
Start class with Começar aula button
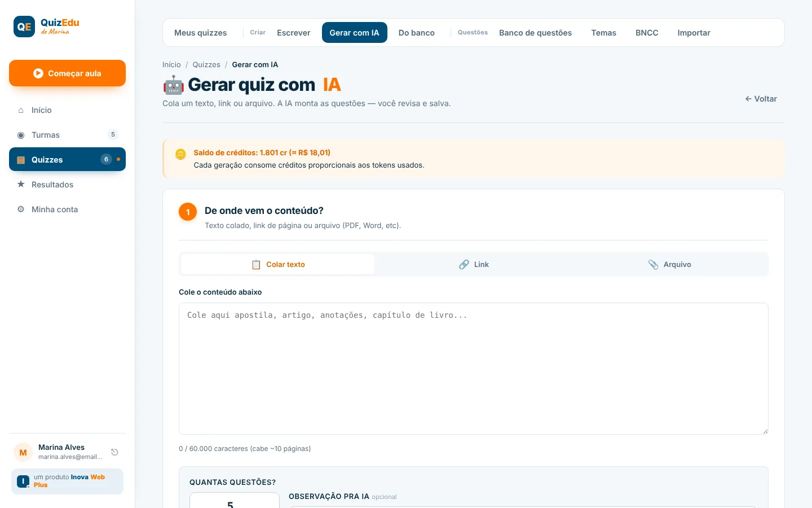click(x=67, y=73)
